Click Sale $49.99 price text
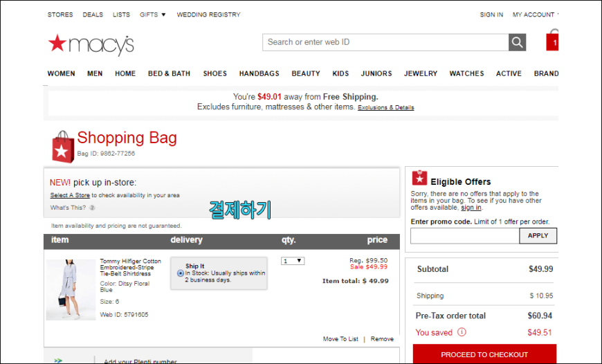This screenshot has height=364, width=602. click(x=369, y=267)
